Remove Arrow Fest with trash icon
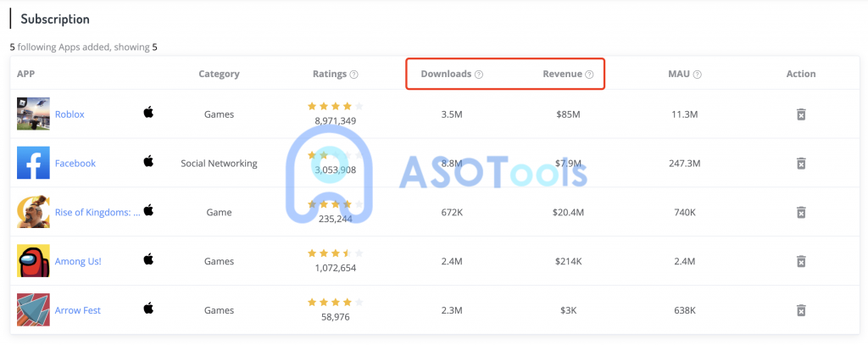The image size is (868, 345). [800, 310]
